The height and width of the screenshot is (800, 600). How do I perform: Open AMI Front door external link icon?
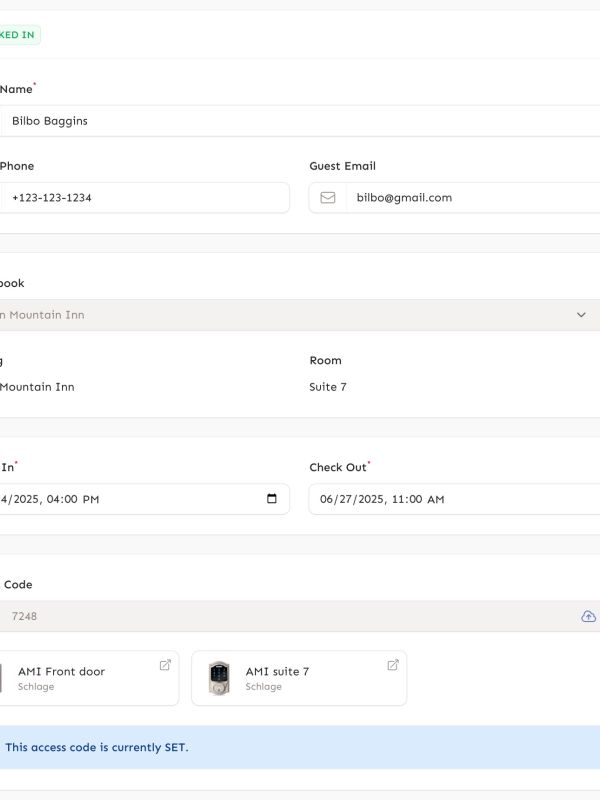(165, 665)
